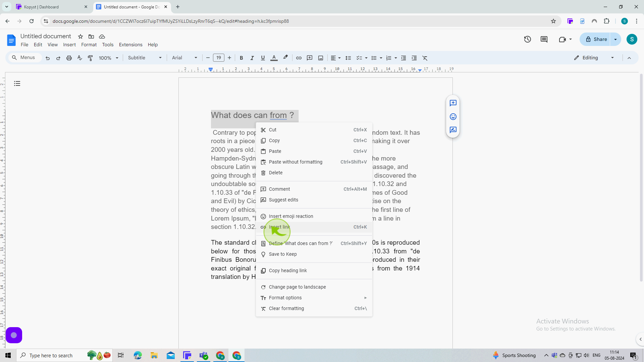Click the Numbered list icon

tap(388, 58)
